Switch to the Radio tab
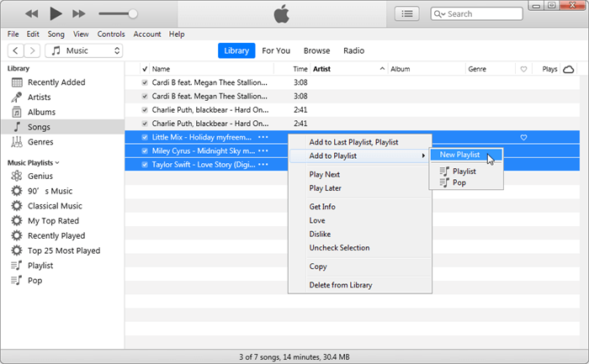 pyautogui.click(x=354, y=50)
